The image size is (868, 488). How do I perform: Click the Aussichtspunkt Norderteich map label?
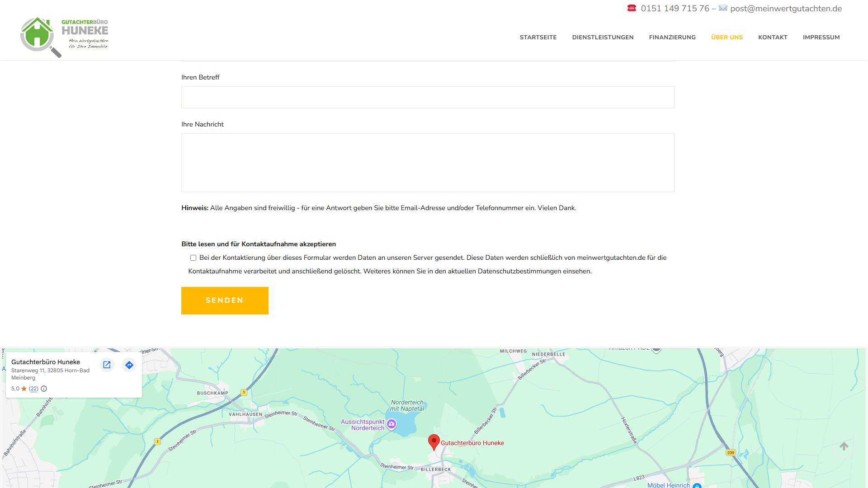coord(363,425)
